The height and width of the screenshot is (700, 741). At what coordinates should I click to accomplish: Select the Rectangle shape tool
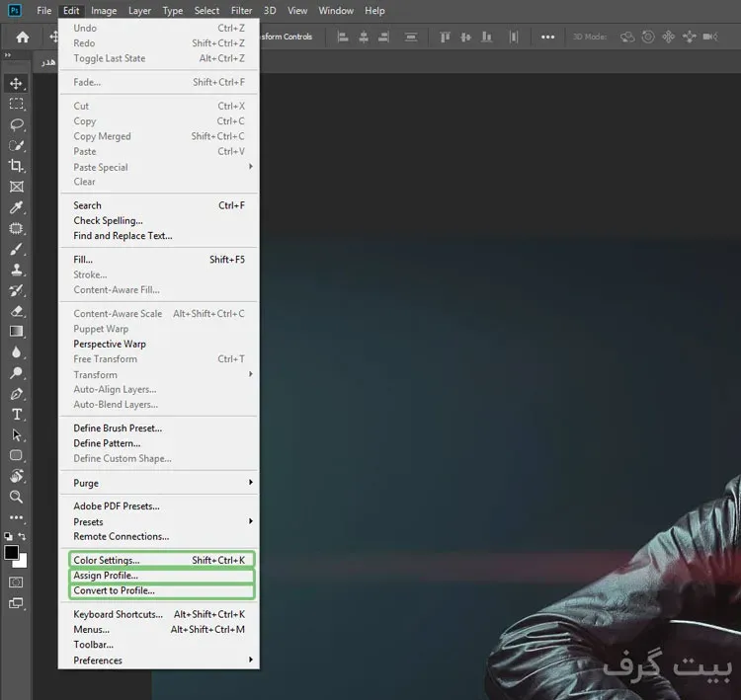[x=16, y=455]
